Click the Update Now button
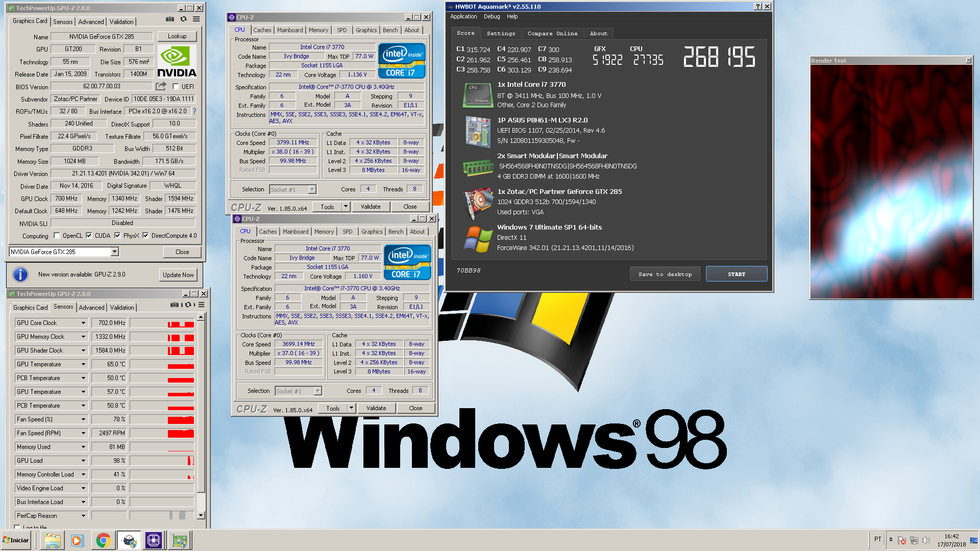The image size is (980, 551). click(178, 274)
